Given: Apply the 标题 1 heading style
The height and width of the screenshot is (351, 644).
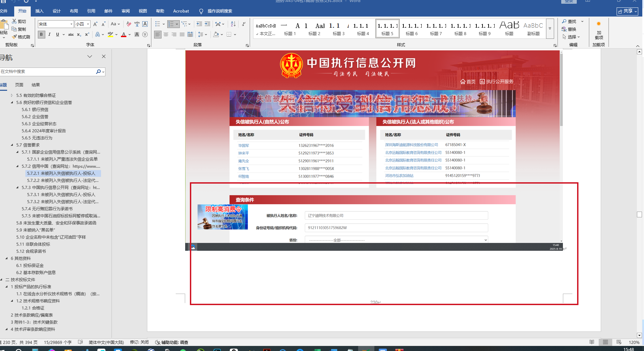Looking at the screenshot, I should (x=290, y=28).
